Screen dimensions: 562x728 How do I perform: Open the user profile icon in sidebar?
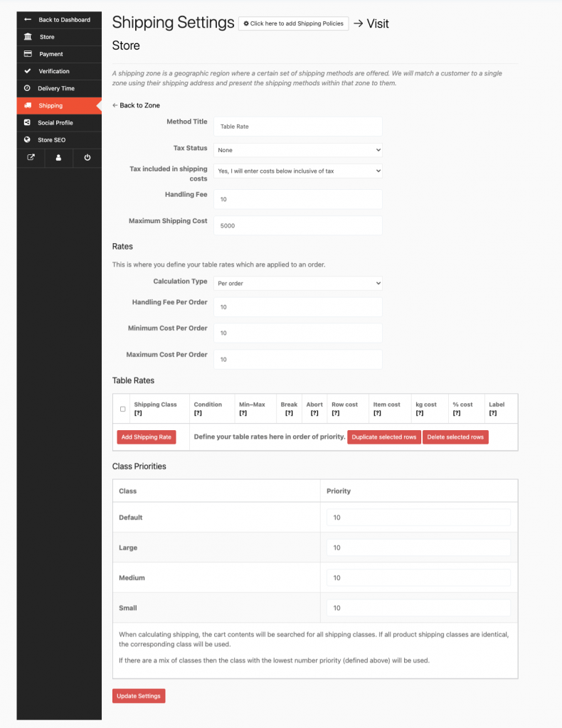tap(58, 157)
